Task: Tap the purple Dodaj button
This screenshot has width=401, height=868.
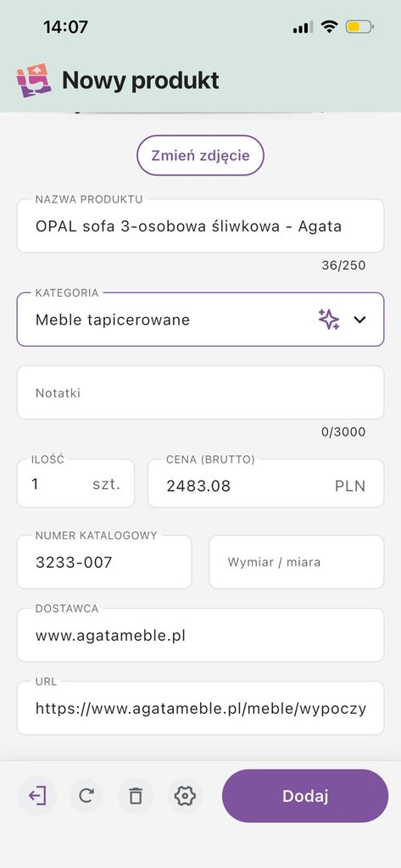Action: (x=305, y=796)
